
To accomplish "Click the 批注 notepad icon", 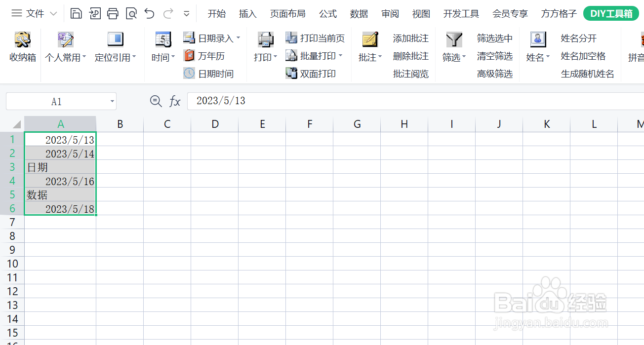I will click(370, 39).
